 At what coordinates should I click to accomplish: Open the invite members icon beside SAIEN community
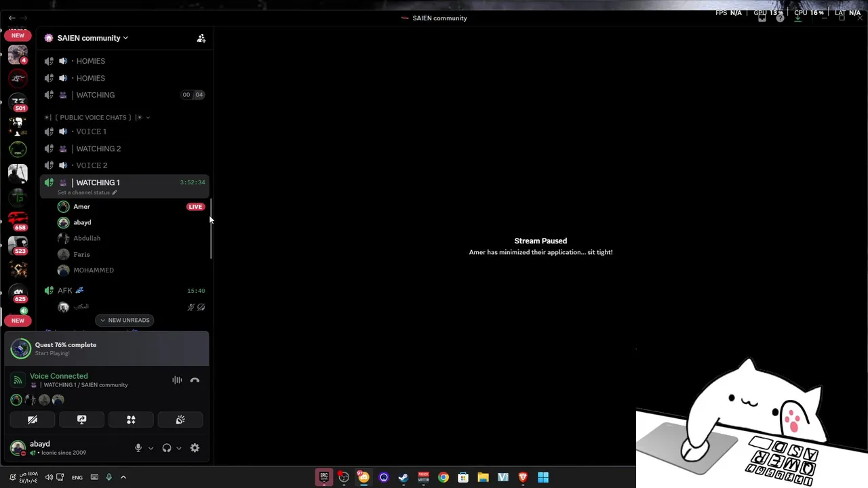[x=201, y=39]
